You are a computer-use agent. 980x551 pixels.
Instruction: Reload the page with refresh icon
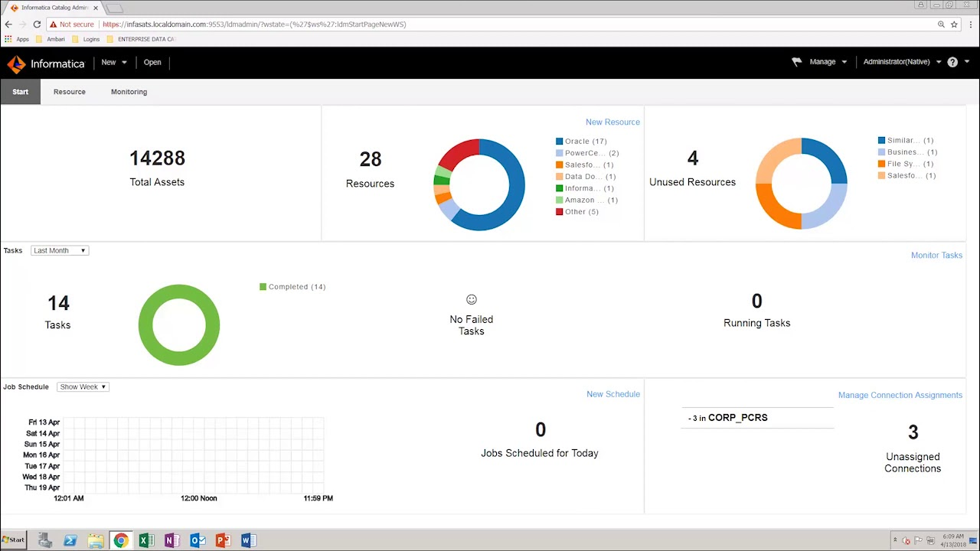point(36,24)
